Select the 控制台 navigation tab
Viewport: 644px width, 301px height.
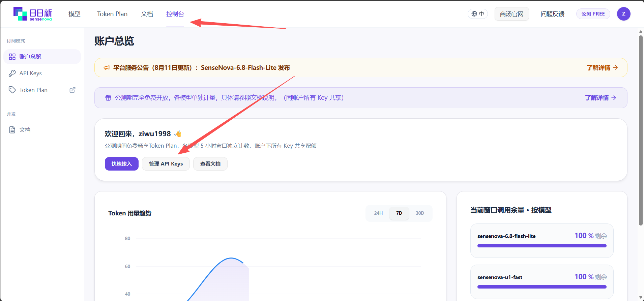coord(175,14)
